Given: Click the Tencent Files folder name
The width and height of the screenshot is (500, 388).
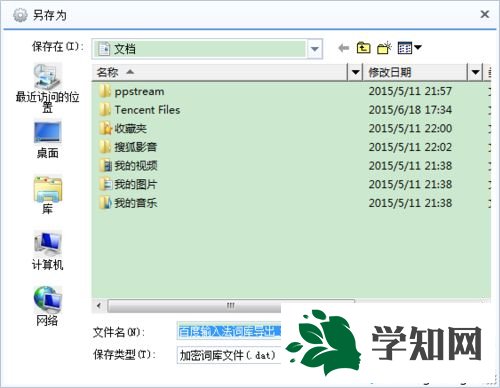Looking at the screenshot, I should tap(147, 110).
